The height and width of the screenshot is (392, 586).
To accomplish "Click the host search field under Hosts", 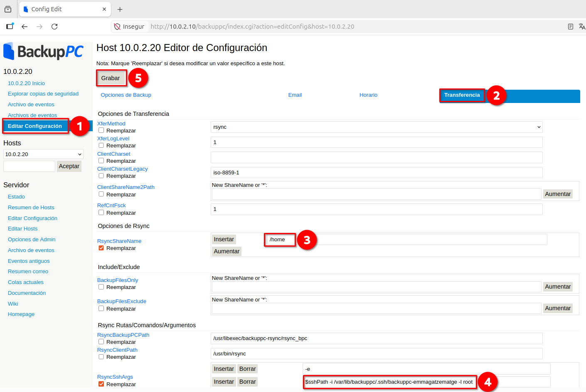I will [x=29, y=166].
